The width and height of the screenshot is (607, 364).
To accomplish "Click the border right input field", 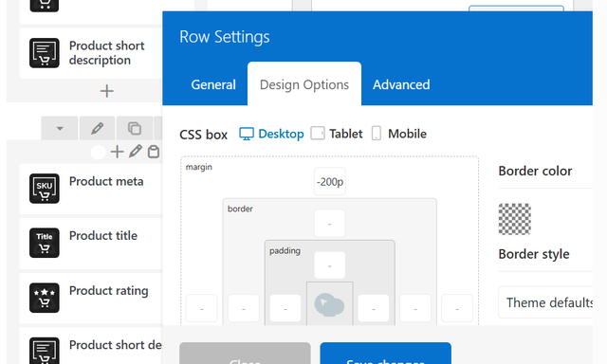I will coord(415,308).
